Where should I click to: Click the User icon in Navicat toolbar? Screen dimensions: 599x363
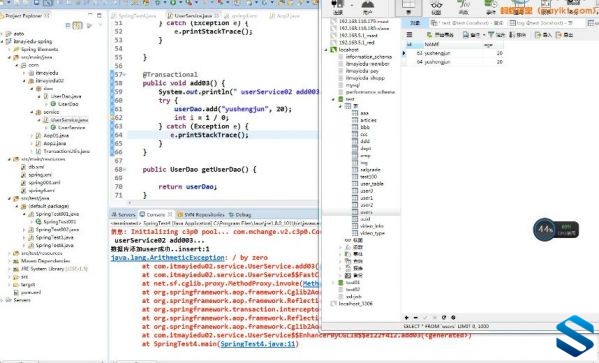click(x=367, y=7)
